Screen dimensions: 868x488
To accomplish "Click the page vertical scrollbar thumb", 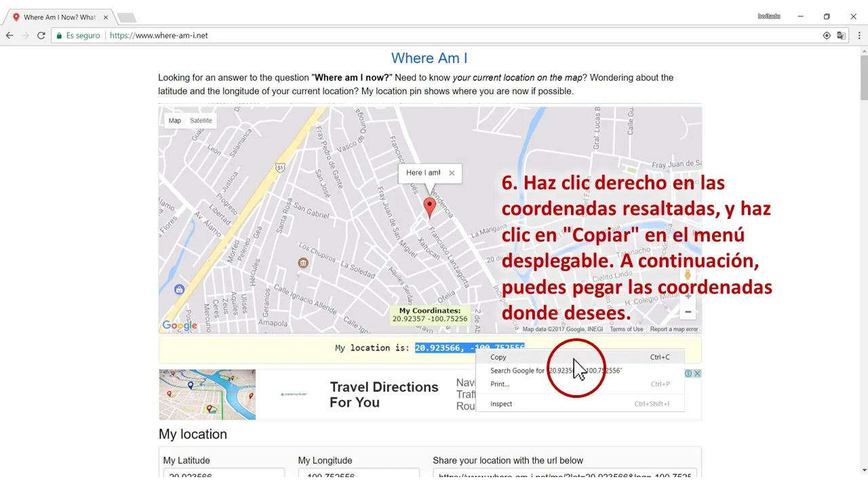I will 863,78.
